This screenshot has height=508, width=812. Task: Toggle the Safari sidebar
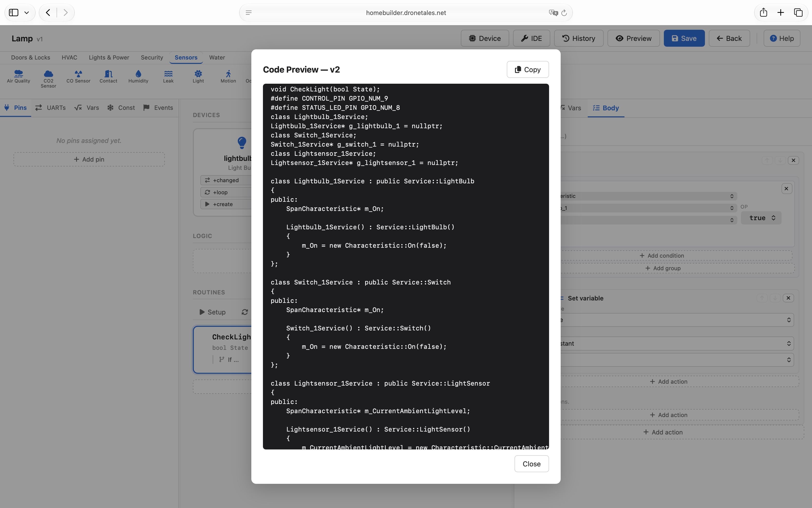[x=14, y=12]
